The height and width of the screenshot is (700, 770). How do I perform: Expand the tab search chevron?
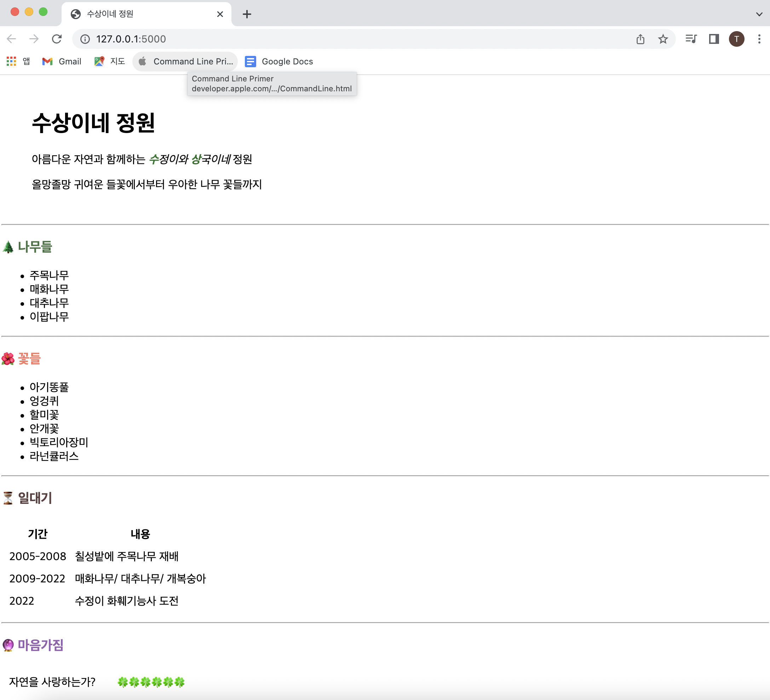pos(759,14)
